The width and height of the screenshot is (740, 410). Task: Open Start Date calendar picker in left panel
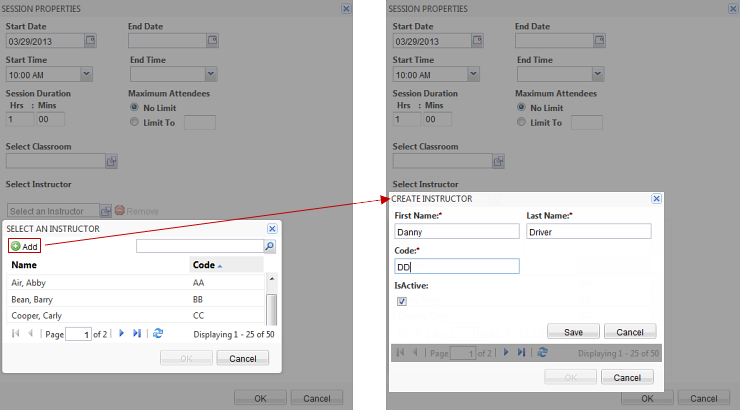[90, 41]
